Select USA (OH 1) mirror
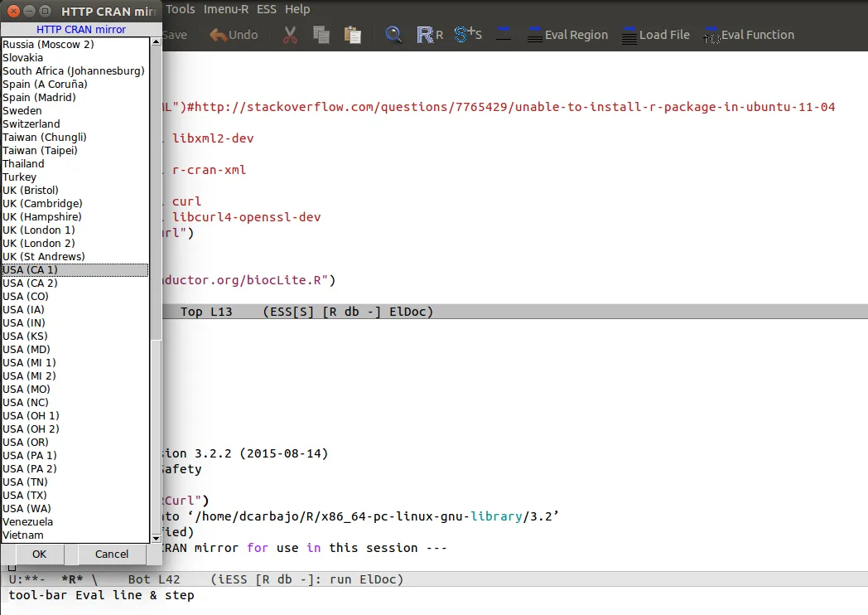868x615 pixels. click(75, 416)
